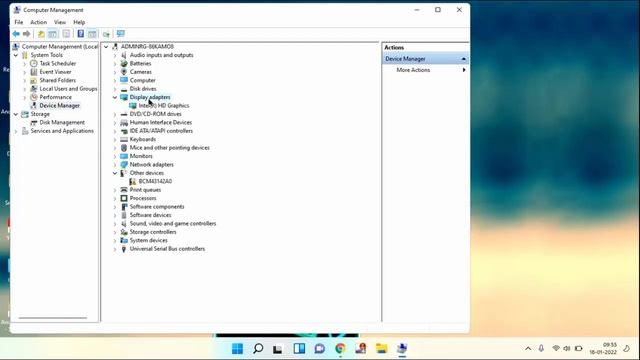Expand the Keyboards category
This screenshot has width=640, height=360.
(115, 139)
